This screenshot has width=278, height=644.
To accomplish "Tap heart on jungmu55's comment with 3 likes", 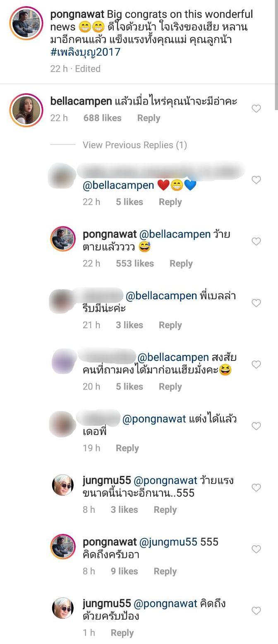I will point(256,488).
